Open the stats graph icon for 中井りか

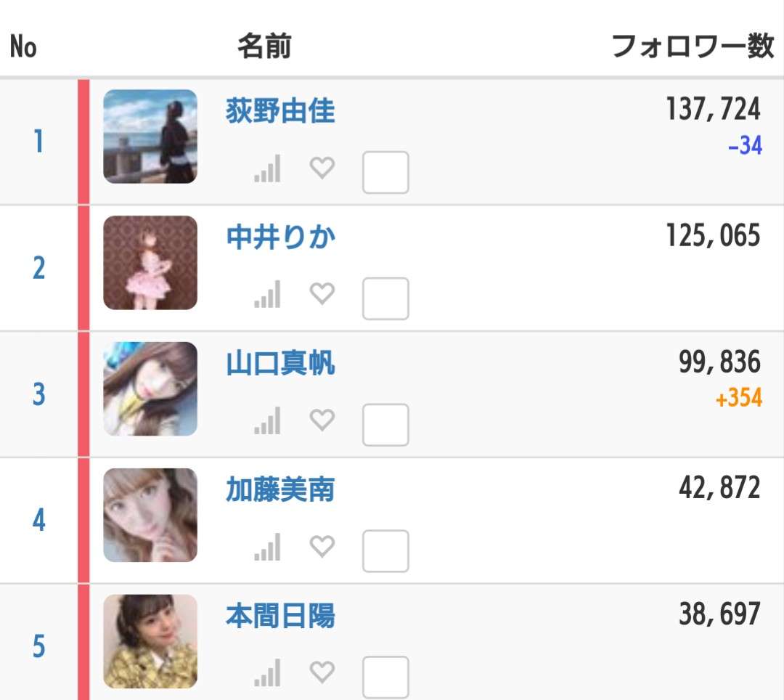pyautogui.click(x=267, y=295)
